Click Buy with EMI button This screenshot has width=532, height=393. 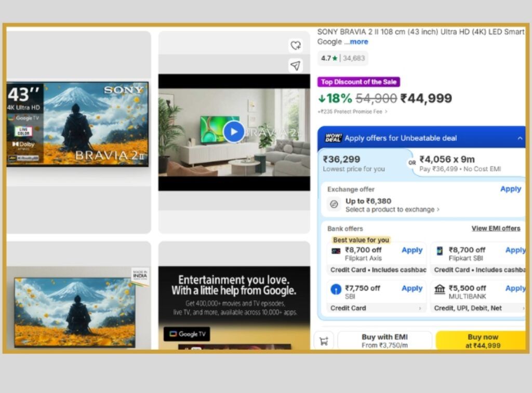[385, 340]
